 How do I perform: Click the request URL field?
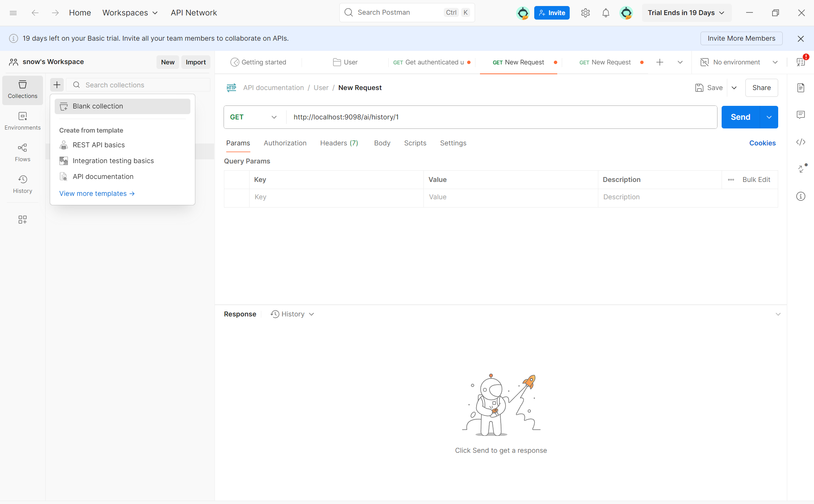coord(501,117)
